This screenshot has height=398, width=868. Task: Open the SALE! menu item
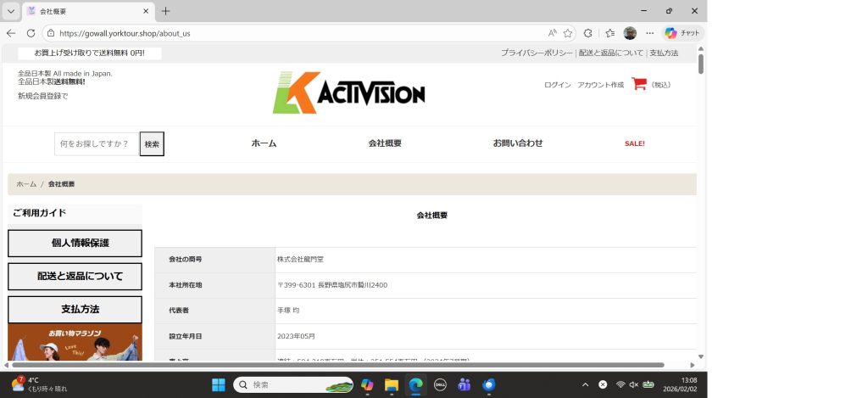tap(634, 143)
